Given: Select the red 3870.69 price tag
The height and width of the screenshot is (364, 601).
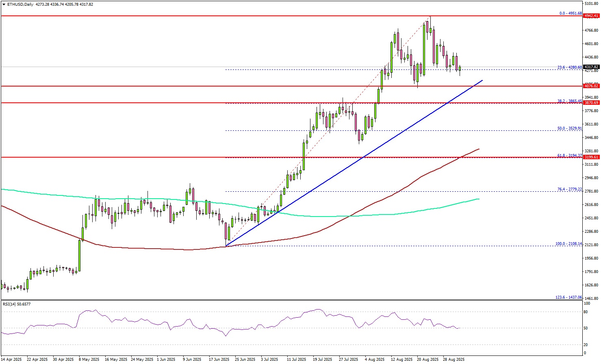Looking at the screenshot, I should point(591,103).
